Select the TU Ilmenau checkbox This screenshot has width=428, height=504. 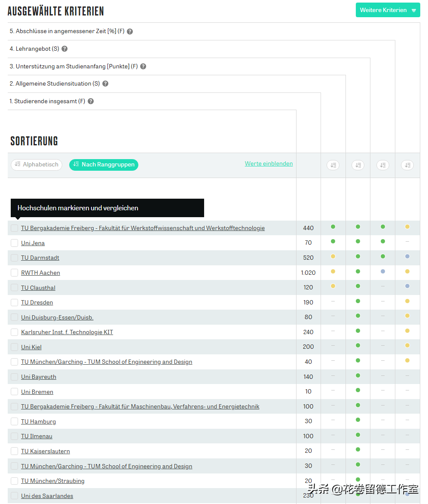tap(15, 436)
